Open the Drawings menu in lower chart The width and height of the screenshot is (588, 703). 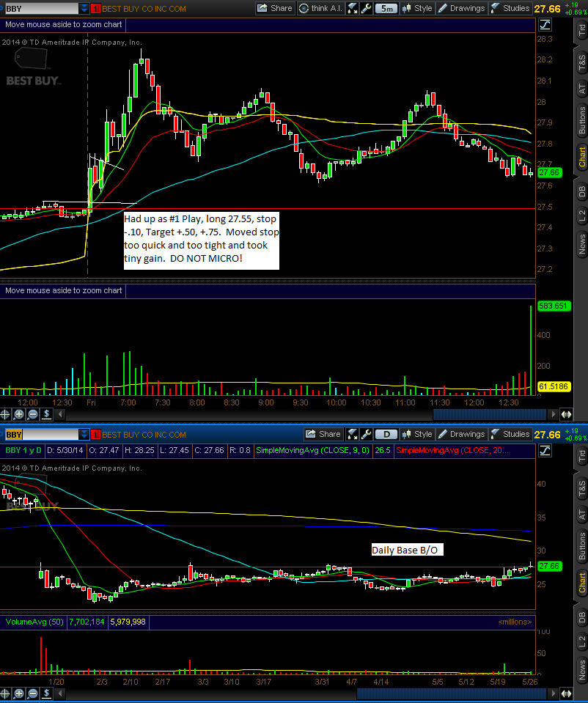(x=461, y=434)
